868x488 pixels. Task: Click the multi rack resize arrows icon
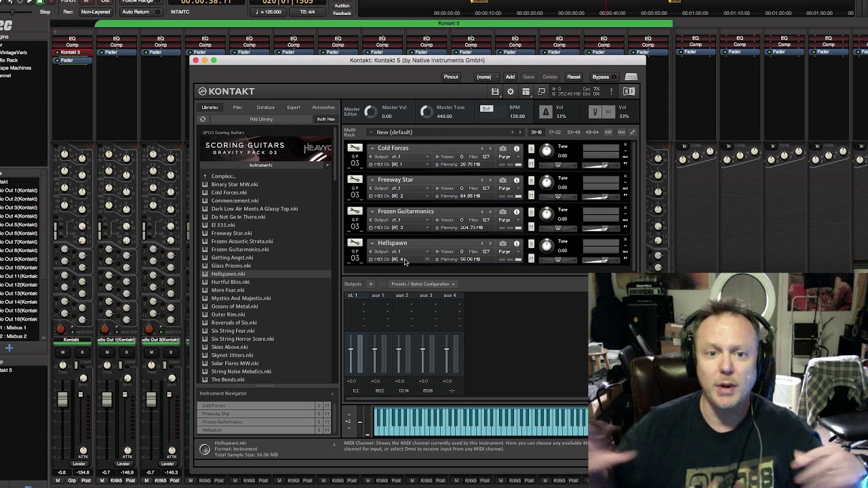point(632,132)
